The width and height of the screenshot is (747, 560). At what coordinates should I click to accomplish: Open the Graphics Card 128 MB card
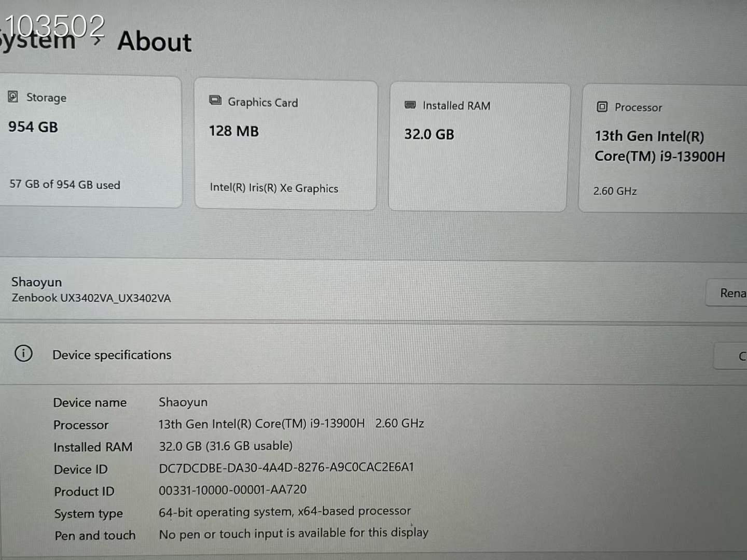click(x=285, y=145)
